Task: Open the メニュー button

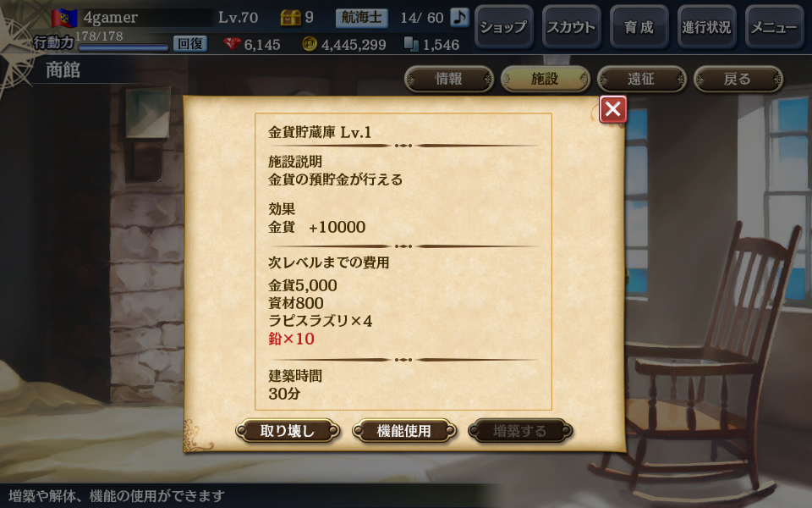Action: pyautogui.click(x=774, y=27)
